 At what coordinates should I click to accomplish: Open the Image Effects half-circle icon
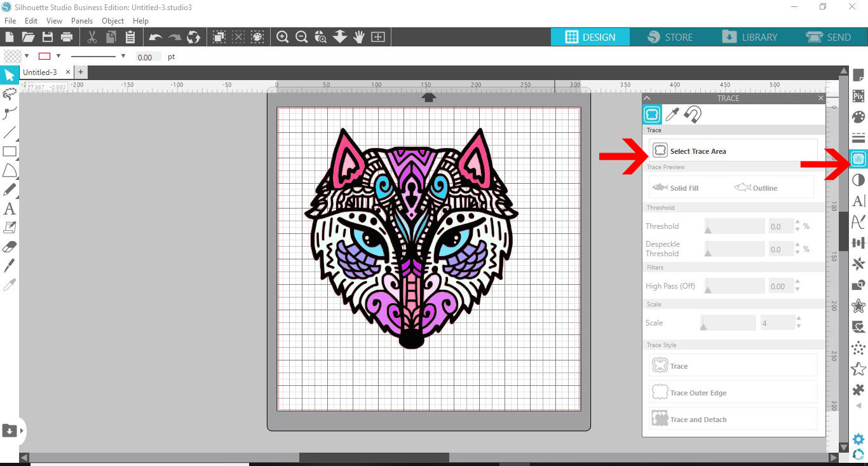tap(858, 180)
